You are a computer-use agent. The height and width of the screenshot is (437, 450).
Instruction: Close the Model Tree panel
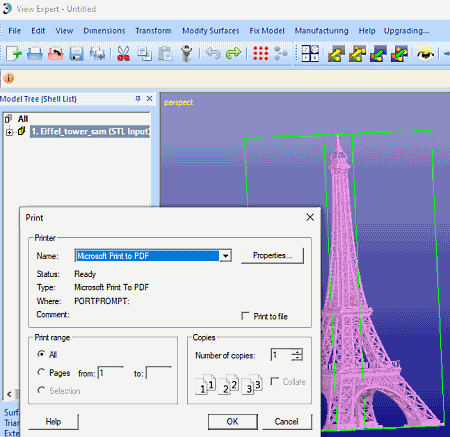click(x=149, y=99)
